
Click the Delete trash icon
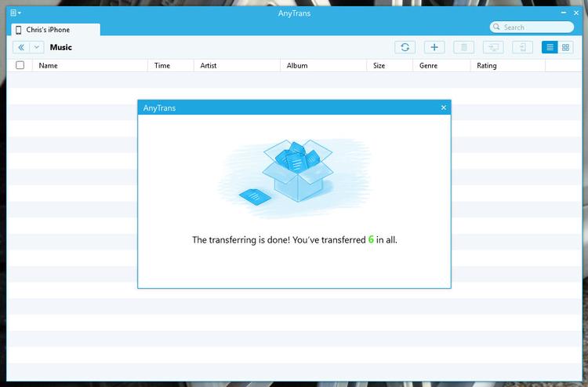(464, 47)
